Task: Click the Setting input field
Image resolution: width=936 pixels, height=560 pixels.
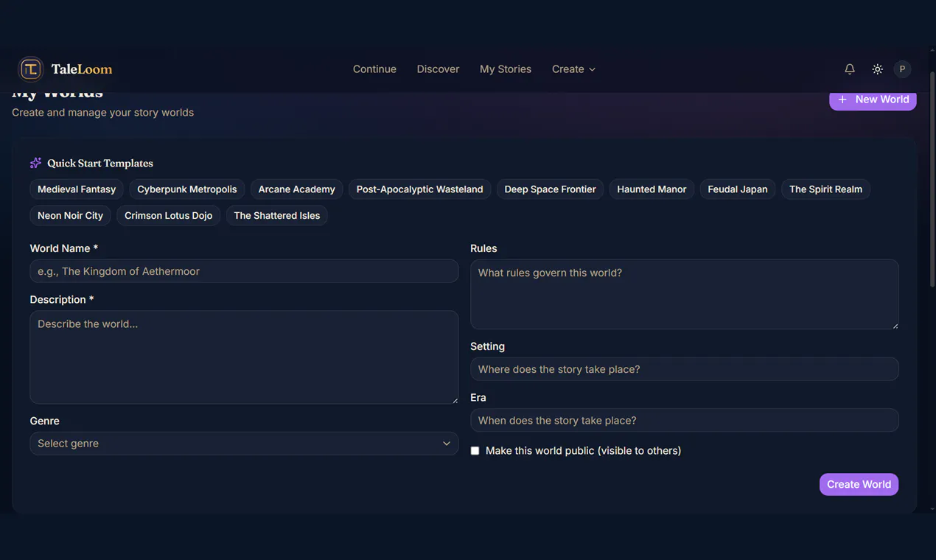Action: point(685,369)
